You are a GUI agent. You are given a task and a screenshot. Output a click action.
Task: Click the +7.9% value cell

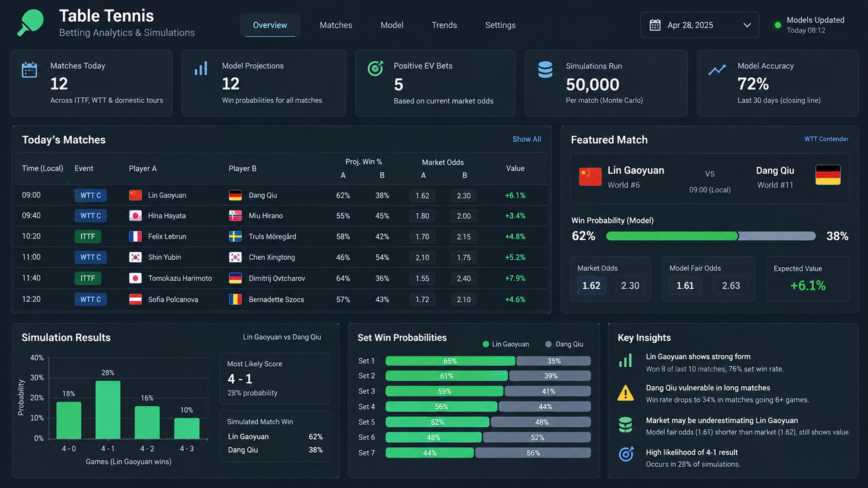click(515, 278)
